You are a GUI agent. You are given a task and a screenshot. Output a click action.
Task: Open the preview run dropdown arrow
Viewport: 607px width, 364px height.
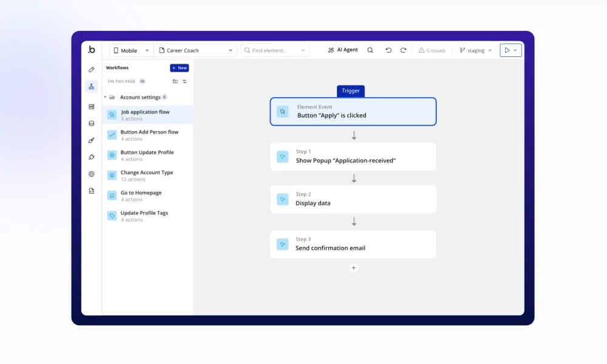(515, 50)
